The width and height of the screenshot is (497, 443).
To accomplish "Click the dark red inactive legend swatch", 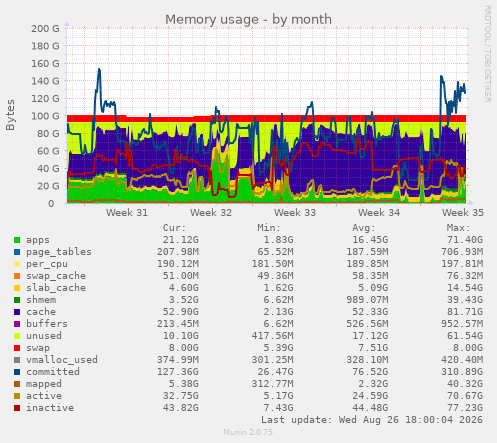I will click(x=17, y=408).
